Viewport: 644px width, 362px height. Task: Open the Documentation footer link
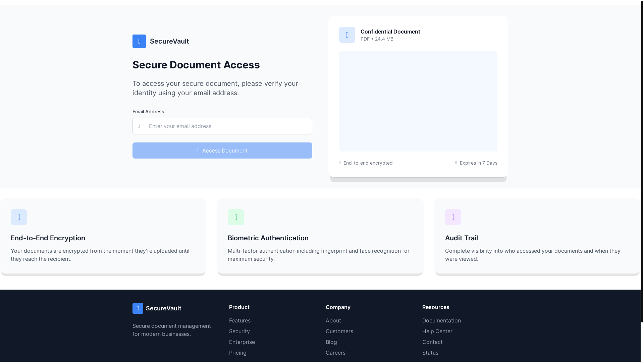tap(441, 320)
